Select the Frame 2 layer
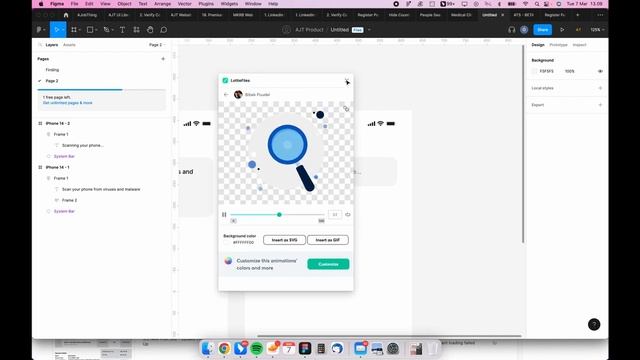The image size is (640, 360). click(69, 200)
